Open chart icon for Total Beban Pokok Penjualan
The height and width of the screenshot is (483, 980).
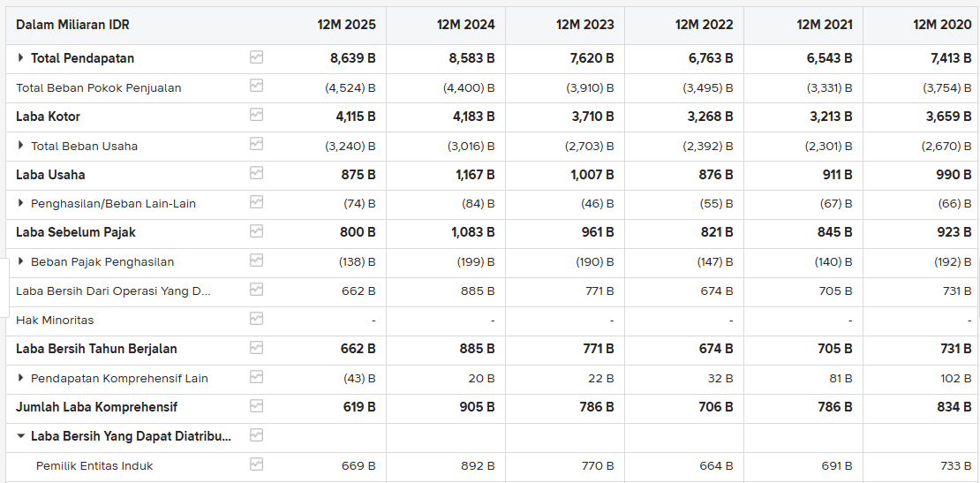coord(256,87)
